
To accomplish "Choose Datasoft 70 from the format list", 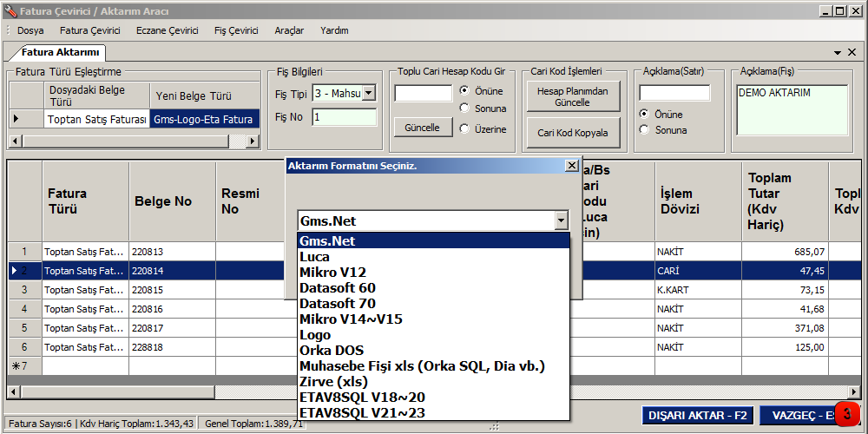I will (x=433, y=303).
